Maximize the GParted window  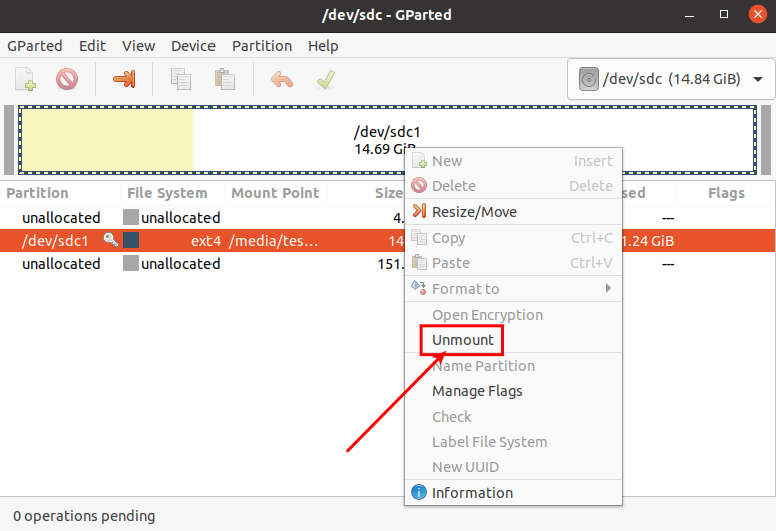(x=724, y=14)
